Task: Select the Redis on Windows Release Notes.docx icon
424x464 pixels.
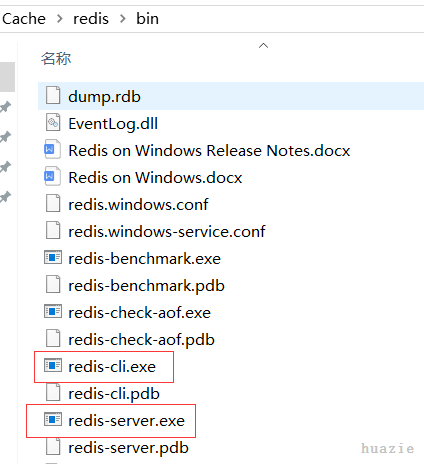Action: point(52,149)
